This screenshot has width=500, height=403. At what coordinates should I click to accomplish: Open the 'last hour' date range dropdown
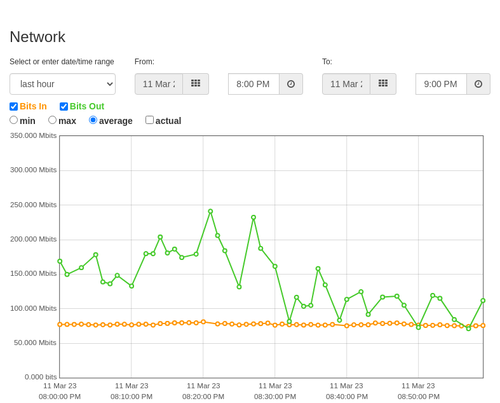point(63,84)
